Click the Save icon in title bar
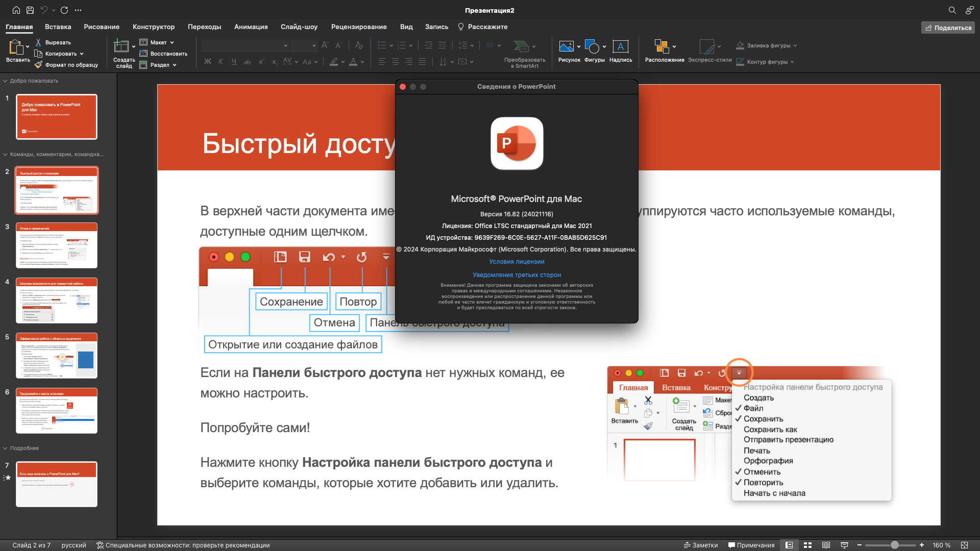Image resolution: width=980 pixels, height=551 pixels. coord(30,10)
